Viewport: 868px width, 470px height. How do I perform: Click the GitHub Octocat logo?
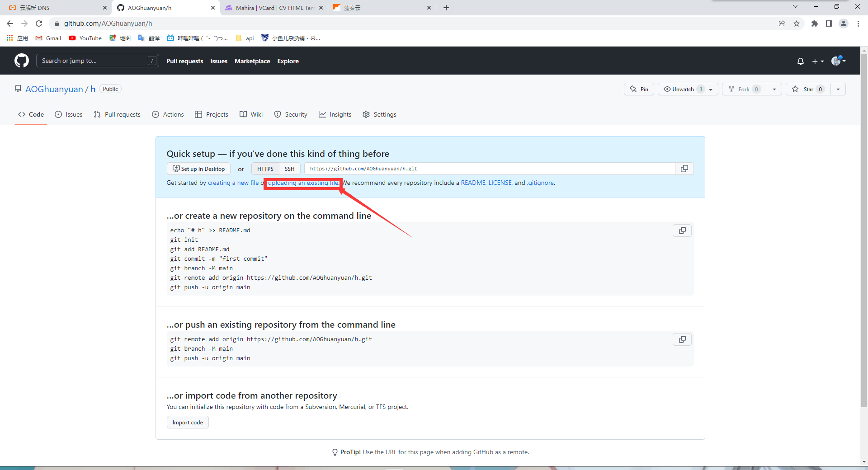coord(21,61)
